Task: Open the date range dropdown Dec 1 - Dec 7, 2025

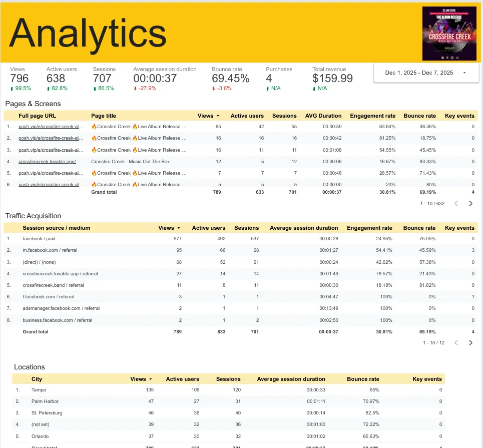Action: pyautogui.click(x=426, y=73)
